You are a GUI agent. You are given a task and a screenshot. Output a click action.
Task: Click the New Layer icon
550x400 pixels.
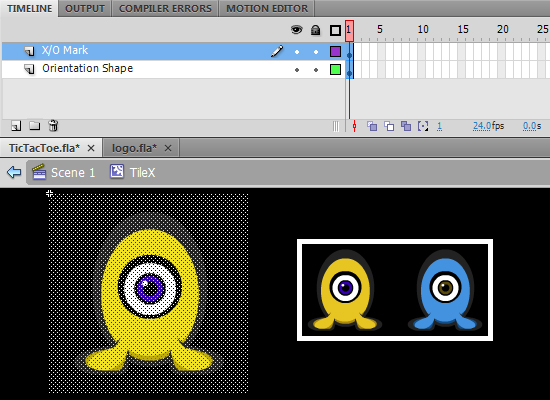pyautogui.click(x=16, y=126)
